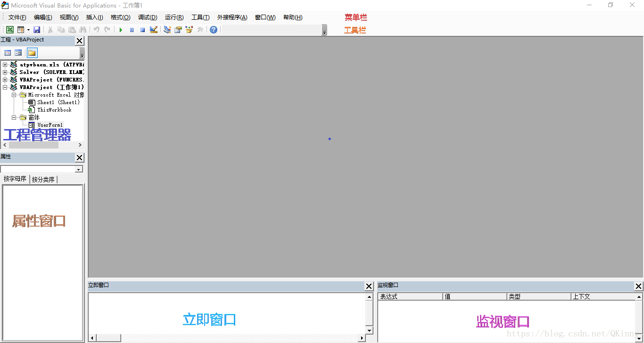644x343 pixels.
Task: Click the Toolbox hammer and wrench icon
Action: 200,30
